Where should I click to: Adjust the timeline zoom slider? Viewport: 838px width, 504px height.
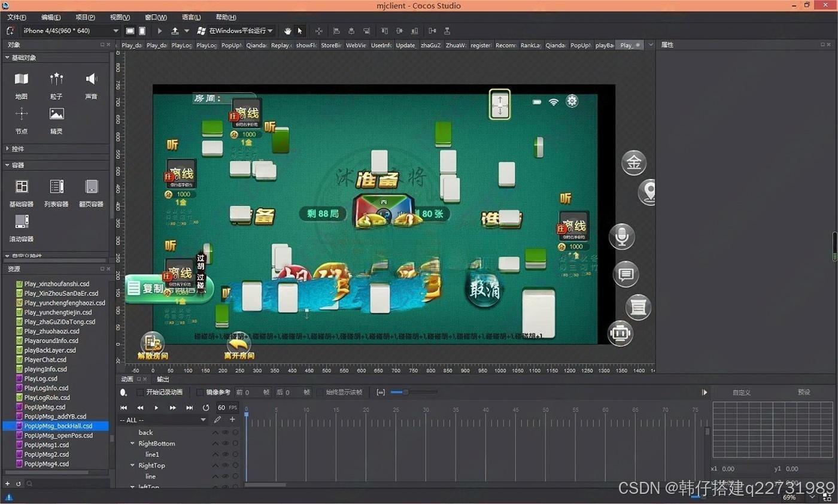pyautogui.click(x=405, y=392)
